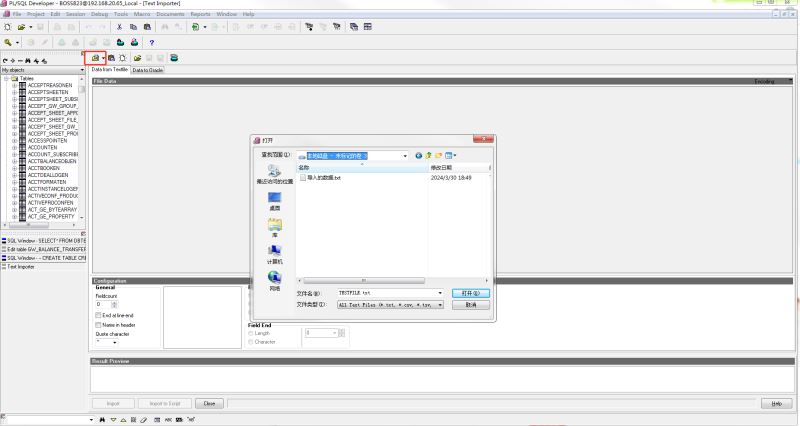Screen dimensions: 800x426
Task: Click the Commit database icon in the second toolbar
Action: [120, 42]
